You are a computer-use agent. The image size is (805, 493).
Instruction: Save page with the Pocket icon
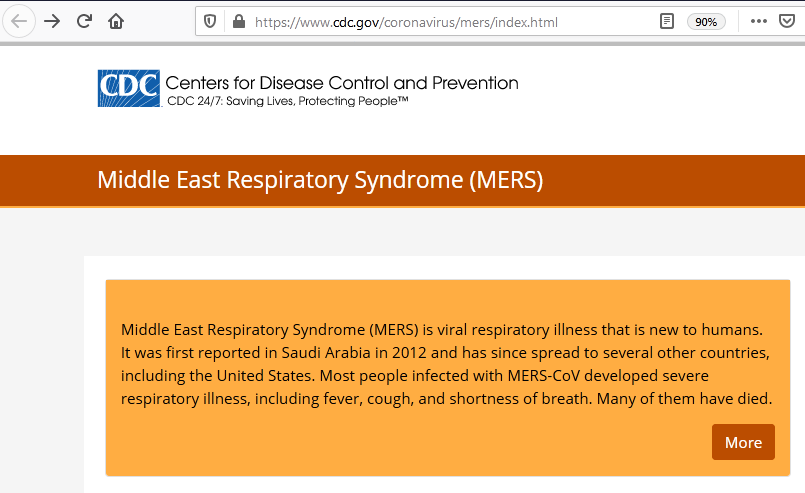point(787,22)
